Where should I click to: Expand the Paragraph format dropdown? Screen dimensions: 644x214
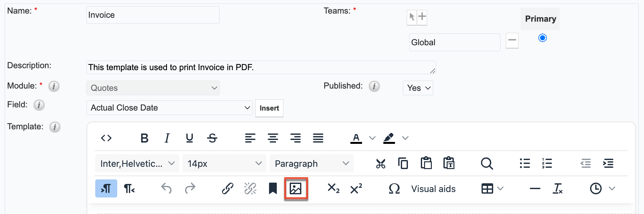[x=311, y=164]
